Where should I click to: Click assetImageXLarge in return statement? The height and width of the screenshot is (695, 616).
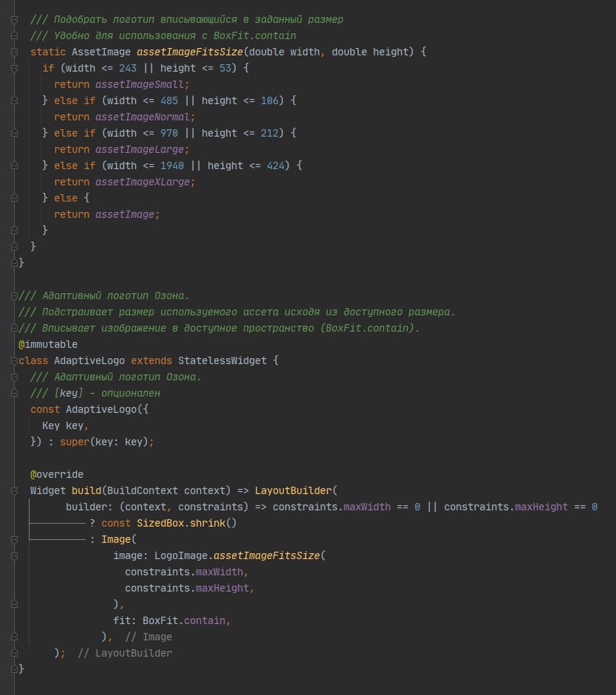[x=143, y=182]
